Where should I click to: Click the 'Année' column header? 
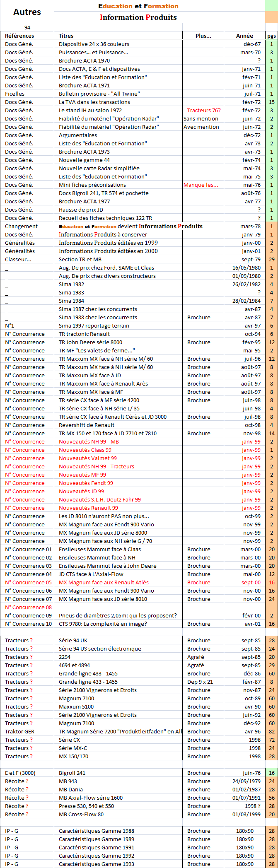(x=244, y=36)
